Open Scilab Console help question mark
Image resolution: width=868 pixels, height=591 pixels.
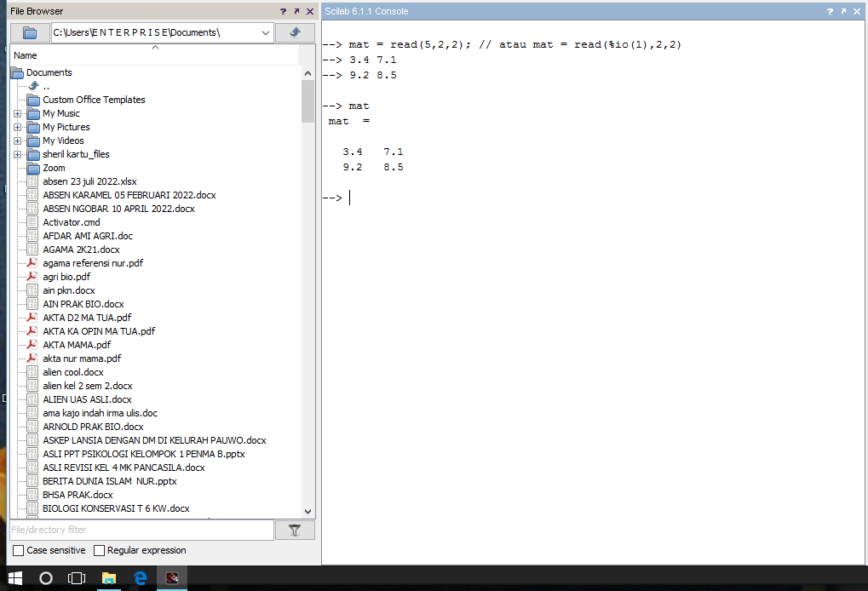[830, 11]
